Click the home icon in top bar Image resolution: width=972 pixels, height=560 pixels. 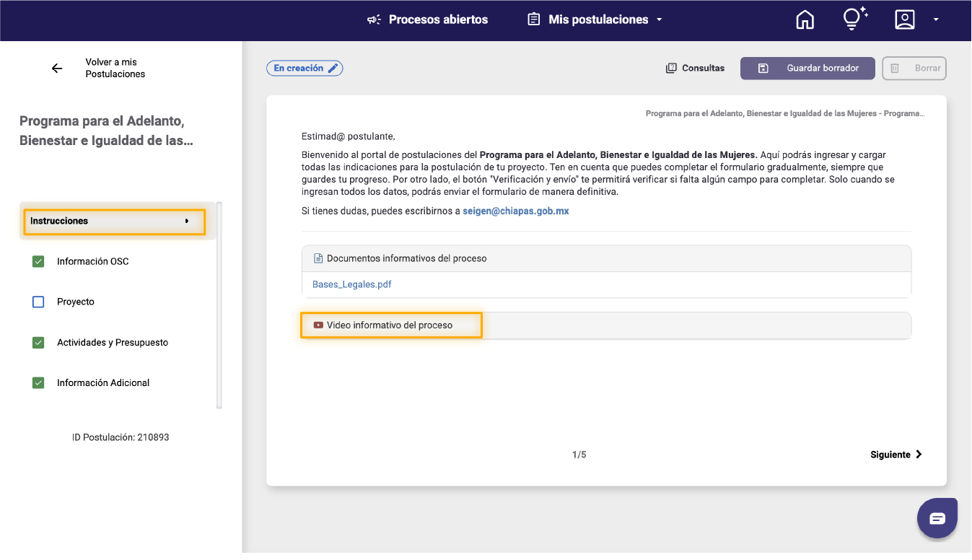[805, 20]
